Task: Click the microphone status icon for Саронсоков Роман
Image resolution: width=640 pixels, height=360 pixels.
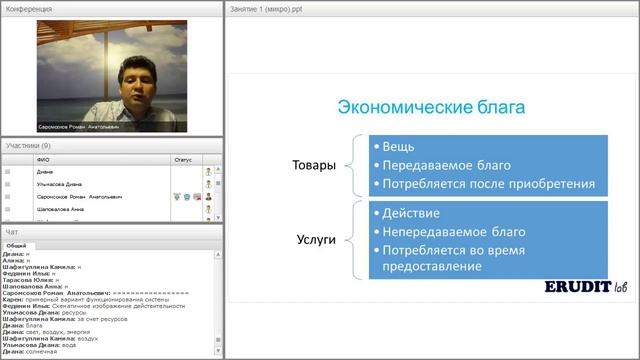Action: [x=177, y=197]
